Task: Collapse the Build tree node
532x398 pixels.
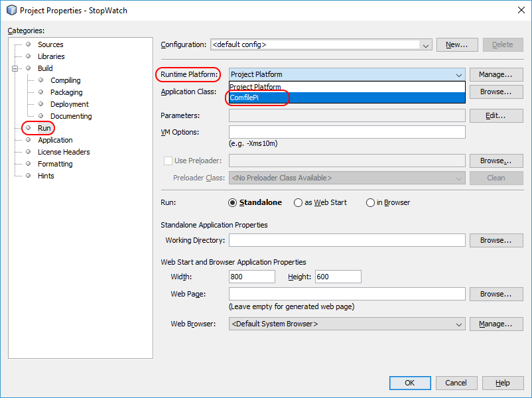Action: point(15,68)
